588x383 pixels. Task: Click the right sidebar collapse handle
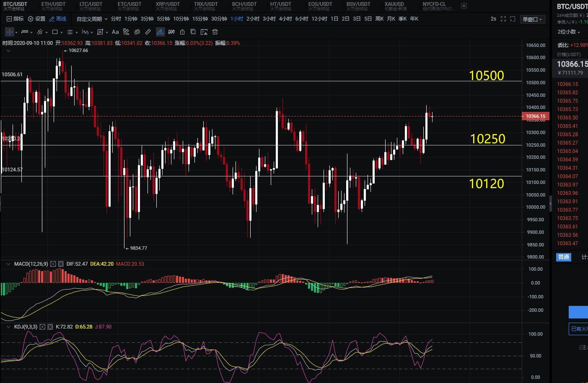pyautogui.click(x=551, y=204)
